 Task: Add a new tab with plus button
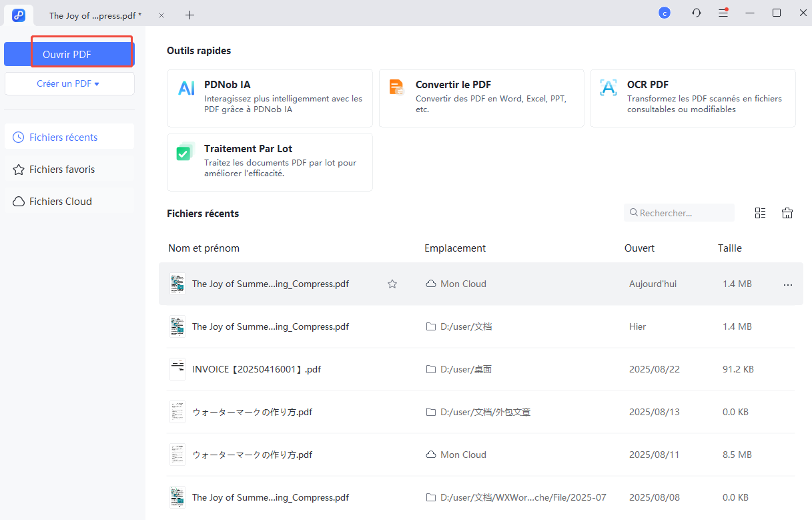pos(190,15)
